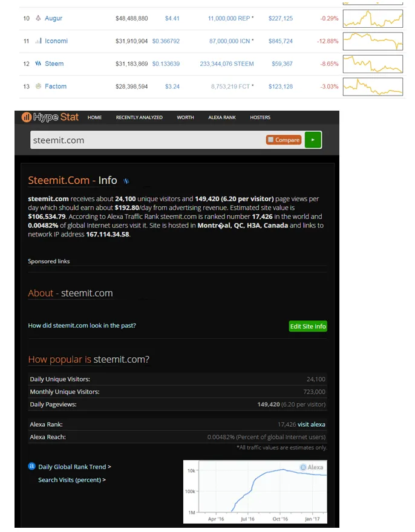Click Steem supply 233,344,076 STEEM
Screen dimensions: 415x532
click(227, 64)
